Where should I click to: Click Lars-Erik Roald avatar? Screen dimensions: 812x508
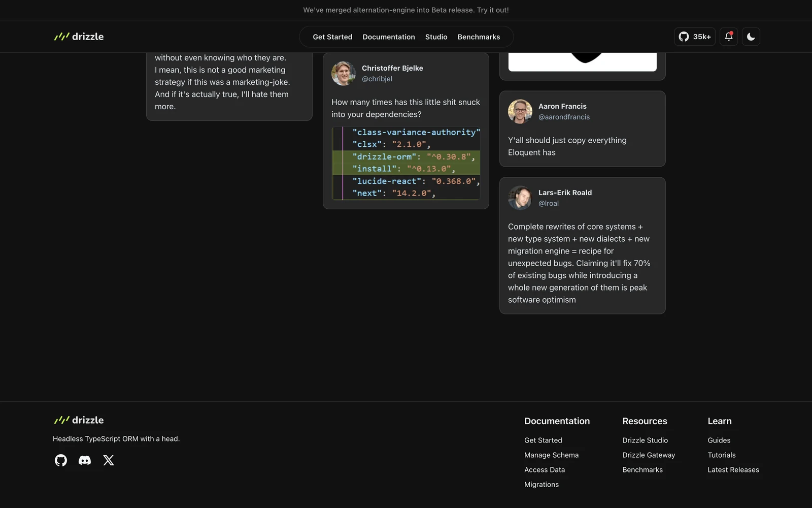point(520,198)
